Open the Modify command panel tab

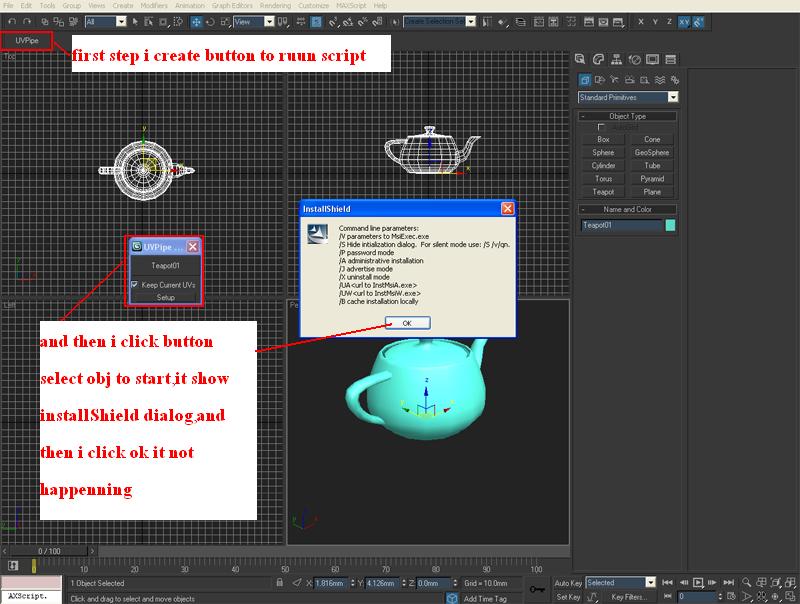click(598, 59)
